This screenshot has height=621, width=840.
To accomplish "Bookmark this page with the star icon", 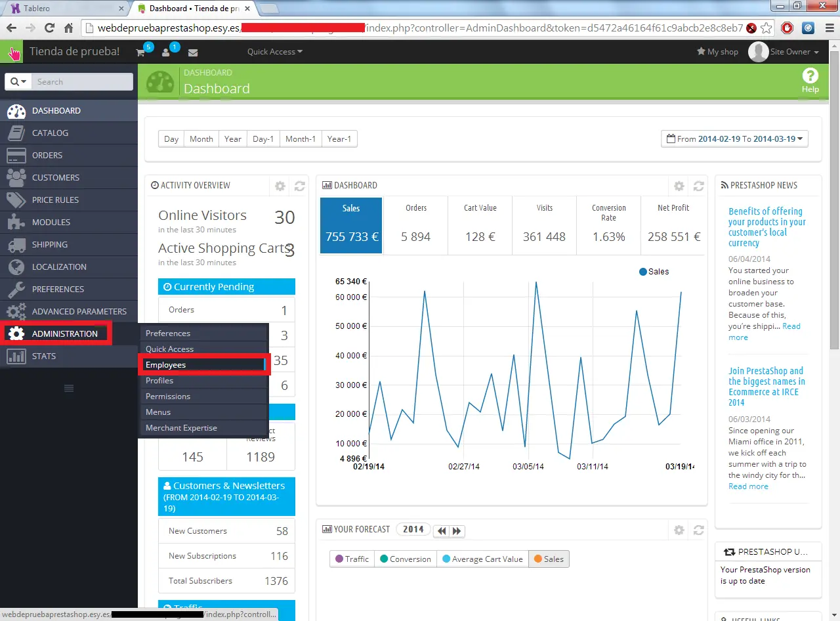I will (766, 28).
